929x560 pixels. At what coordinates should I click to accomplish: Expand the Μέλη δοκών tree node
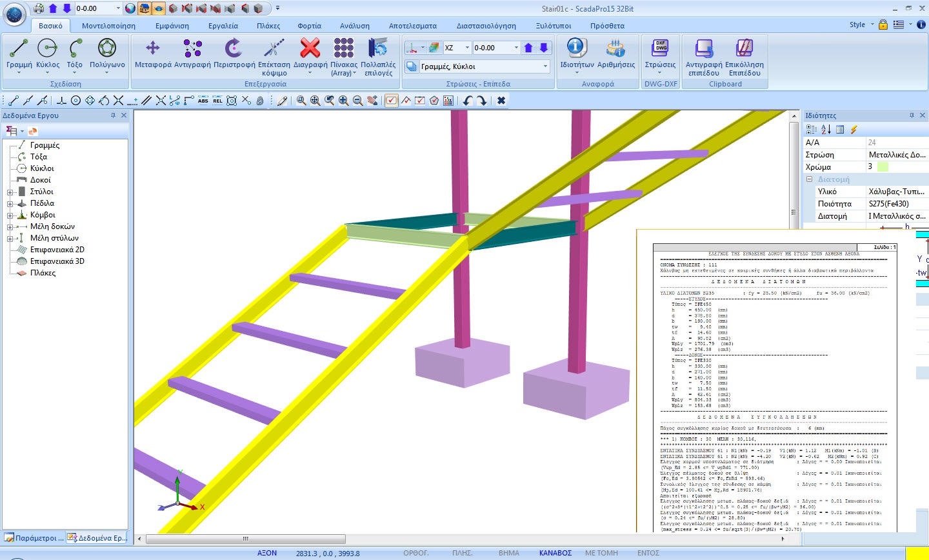[x=10, y=227]
